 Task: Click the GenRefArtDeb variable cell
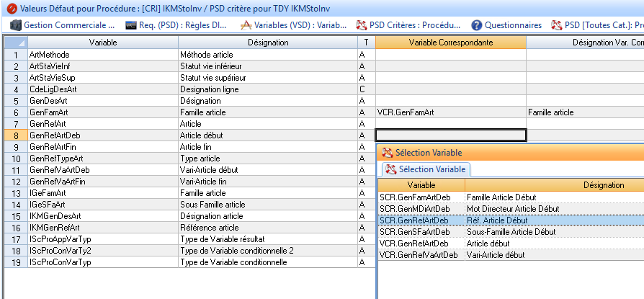[x=102, y=135]
